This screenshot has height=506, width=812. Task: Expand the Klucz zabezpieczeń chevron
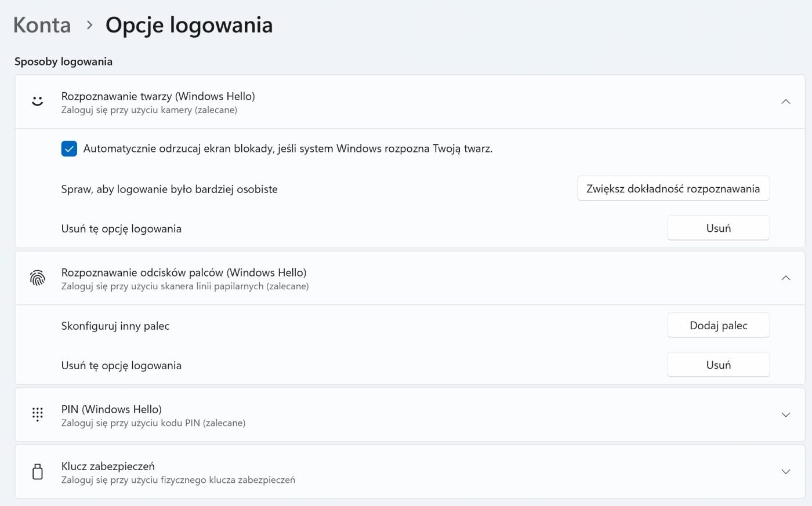786,472
